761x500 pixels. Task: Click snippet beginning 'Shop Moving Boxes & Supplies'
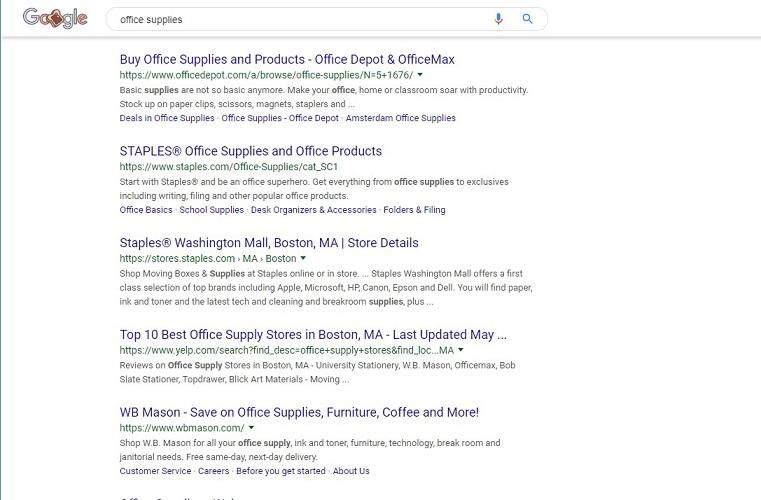click(x=326, y=287)
